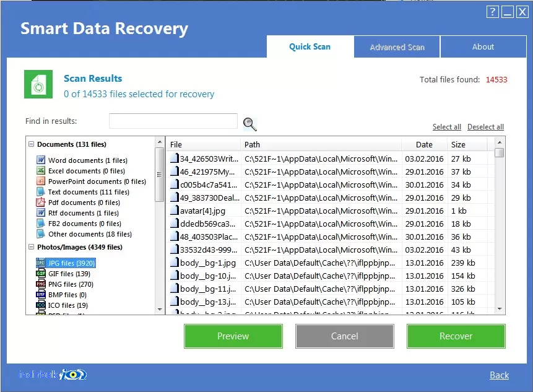Click file icon of body_bg-13.j... row
The image size is (533, 392).
pos(175,301)
